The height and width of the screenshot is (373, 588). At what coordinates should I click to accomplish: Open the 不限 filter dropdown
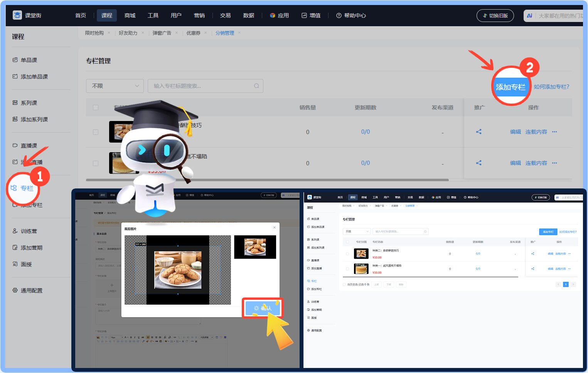point(115,86)
